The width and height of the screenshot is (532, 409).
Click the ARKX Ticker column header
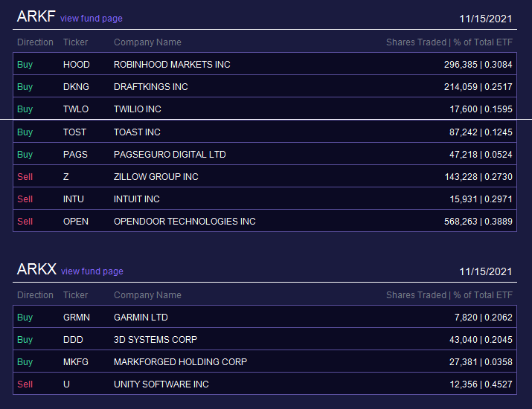(75, 295)
